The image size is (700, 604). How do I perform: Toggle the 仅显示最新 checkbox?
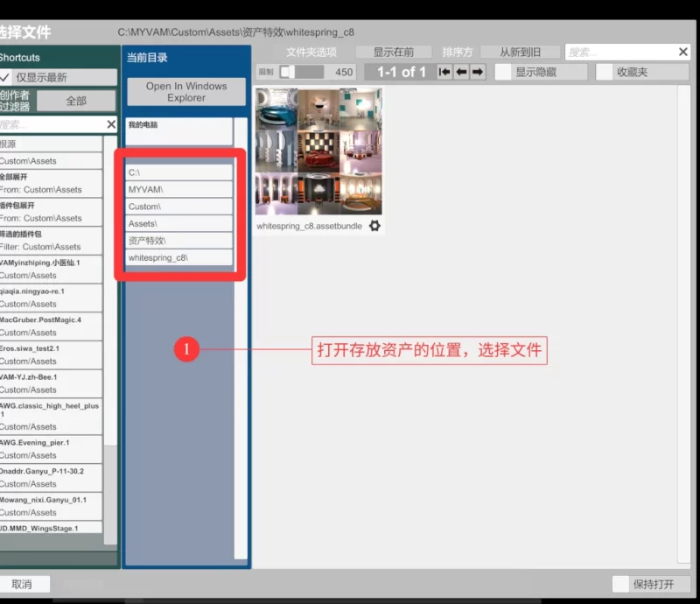click(6, 77)
